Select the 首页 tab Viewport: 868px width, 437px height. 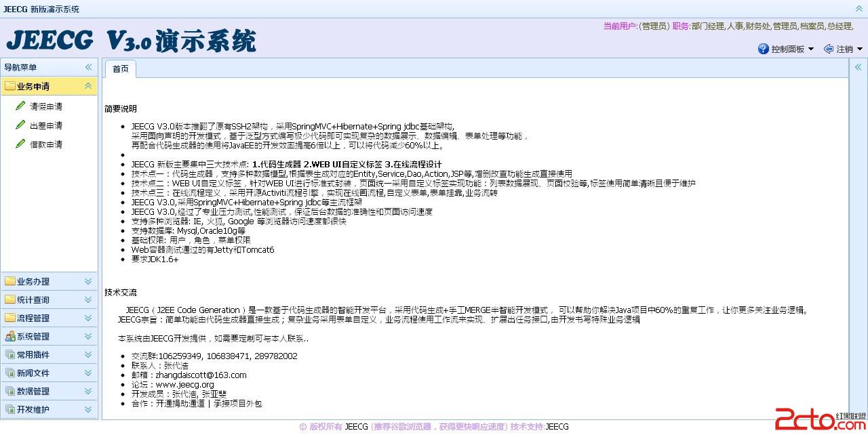point(121,68)
